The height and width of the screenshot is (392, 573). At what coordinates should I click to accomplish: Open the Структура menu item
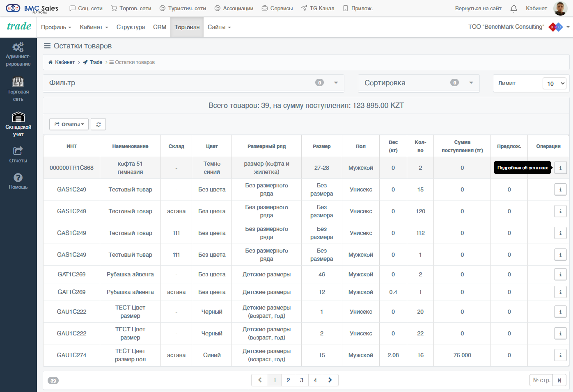(131, 27)
